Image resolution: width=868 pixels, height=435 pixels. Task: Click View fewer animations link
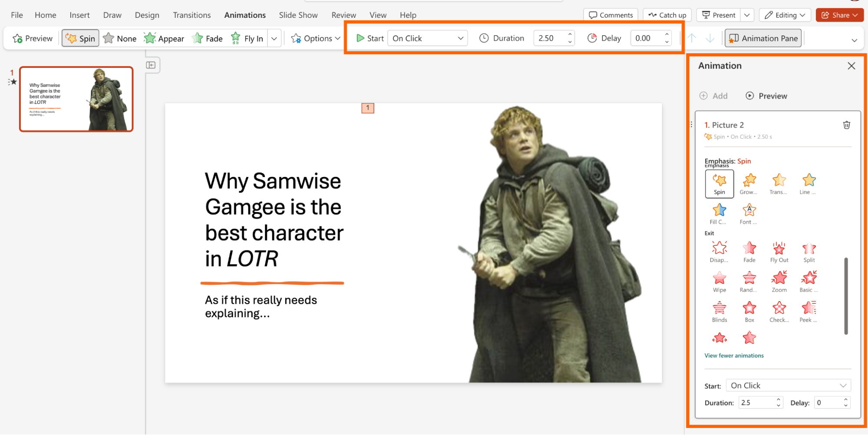click(x=734, y=355)
